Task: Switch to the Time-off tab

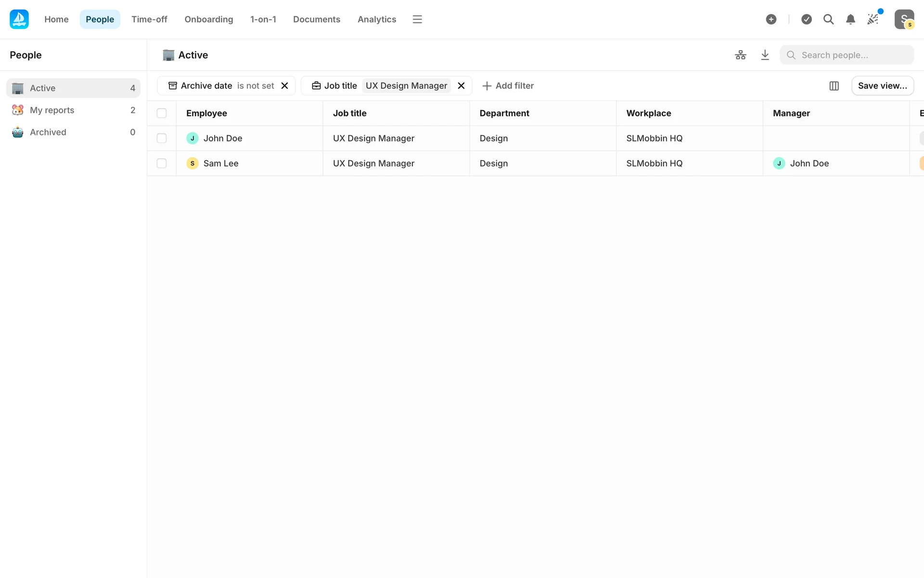Action: click(x=149, y=19)
